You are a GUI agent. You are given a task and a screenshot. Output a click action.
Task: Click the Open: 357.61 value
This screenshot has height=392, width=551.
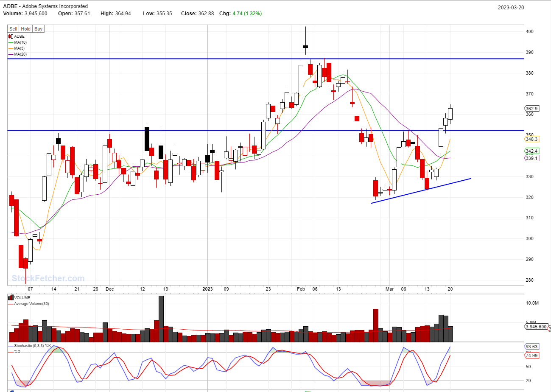pos(74,14)
